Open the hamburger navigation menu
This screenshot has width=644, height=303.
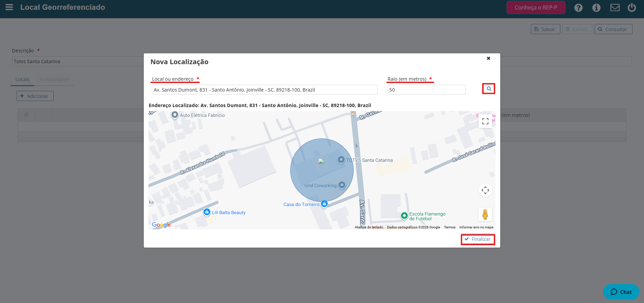click(9, 7)
